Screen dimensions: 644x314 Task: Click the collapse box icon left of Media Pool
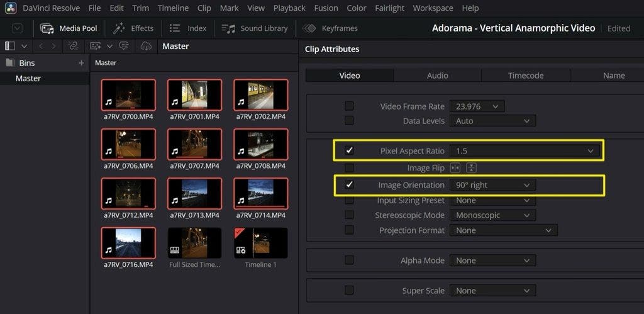[17, 28]
